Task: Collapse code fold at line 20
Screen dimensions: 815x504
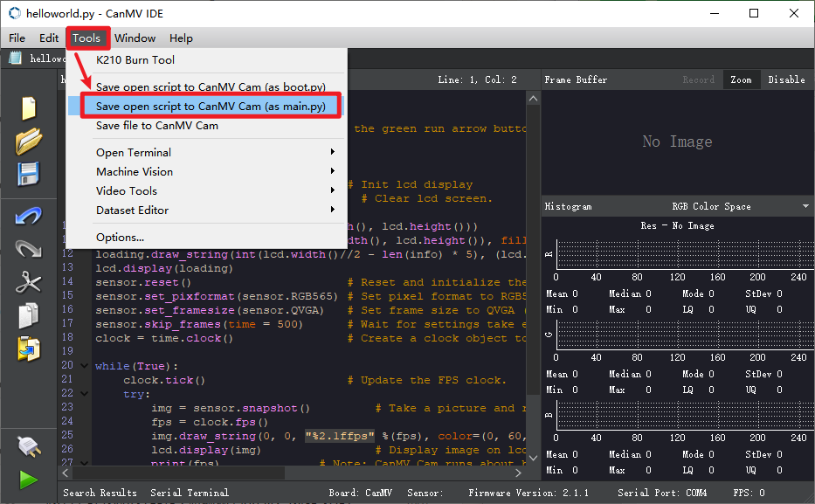Action: coord(84,366)
